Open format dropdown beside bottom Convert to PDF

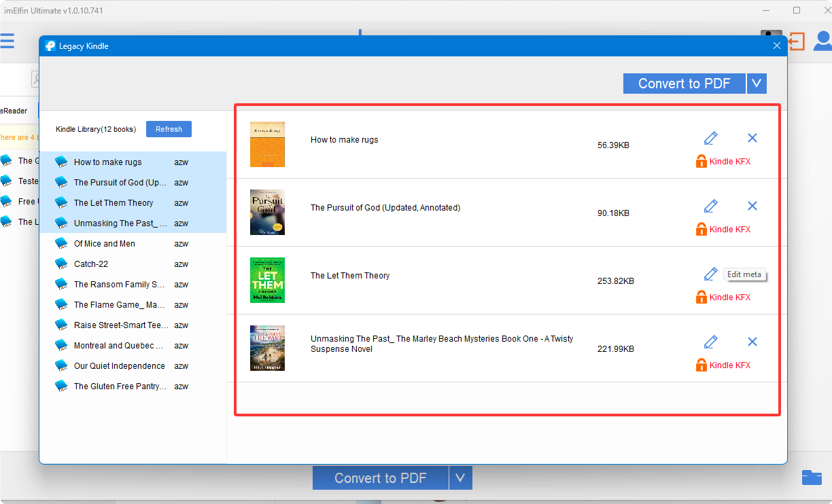(x=460, y=478)
